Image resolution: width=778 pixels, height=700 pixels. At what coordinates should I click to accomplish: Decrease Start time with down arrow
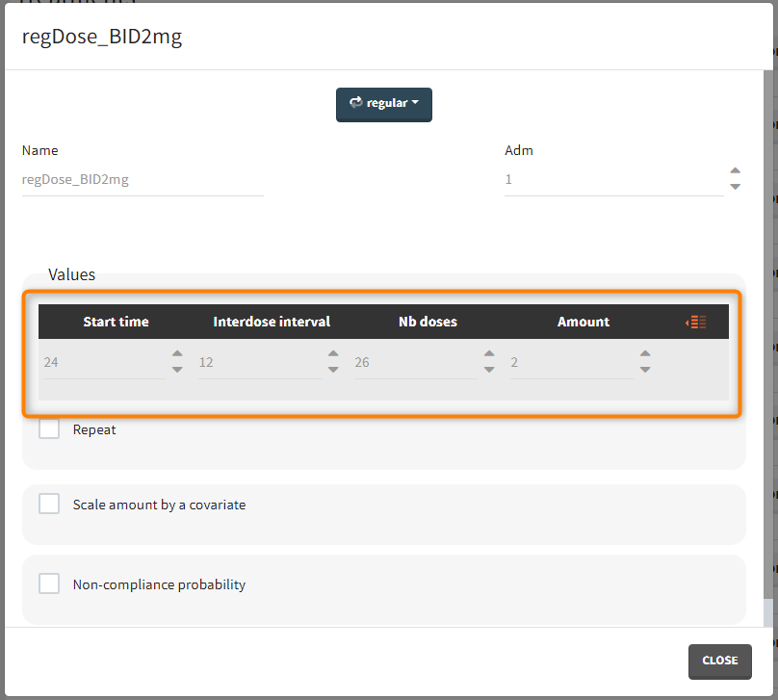click(x=177, y=370)
